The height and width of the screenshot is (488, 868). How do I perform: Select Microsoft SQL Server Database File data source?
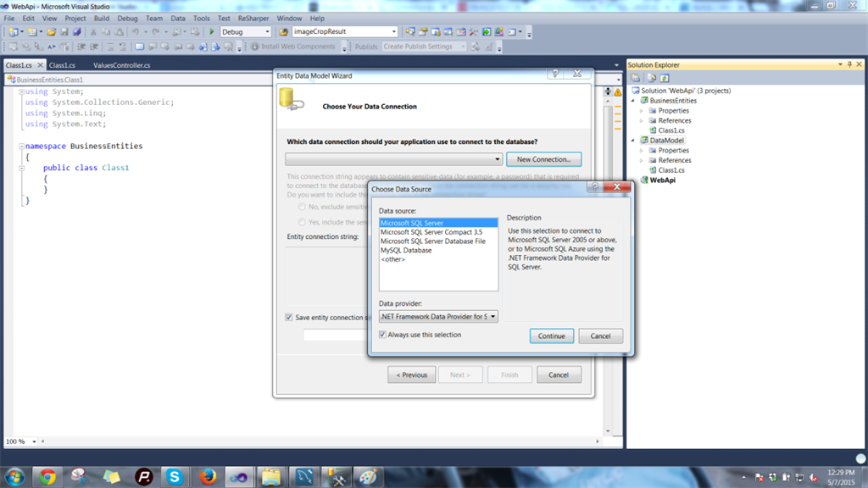coord(433,241)
